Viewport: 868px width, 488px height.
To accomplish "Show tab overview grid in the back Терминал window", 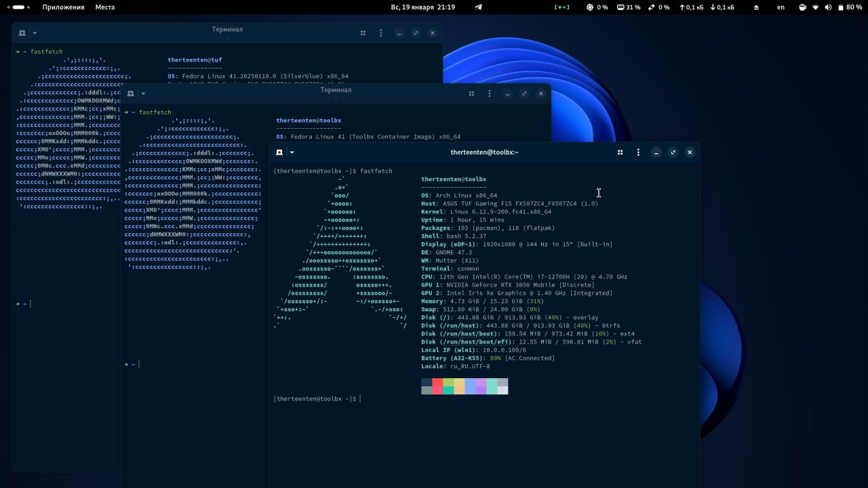I will click(363, 33).
